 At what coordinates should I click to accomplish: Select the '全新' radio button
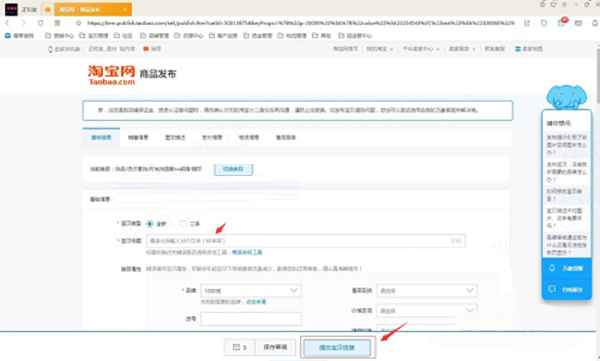click(150, 224)
